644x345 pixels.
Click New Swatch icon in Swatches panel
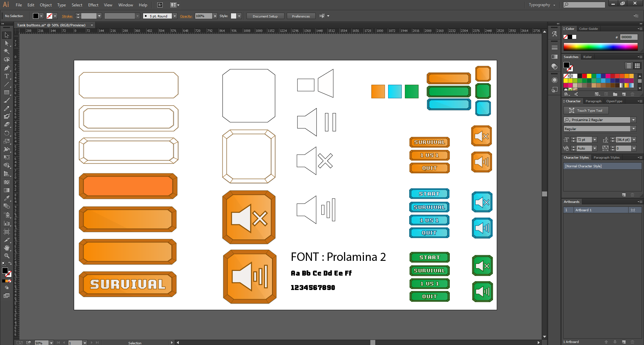(x=624, y=94)
